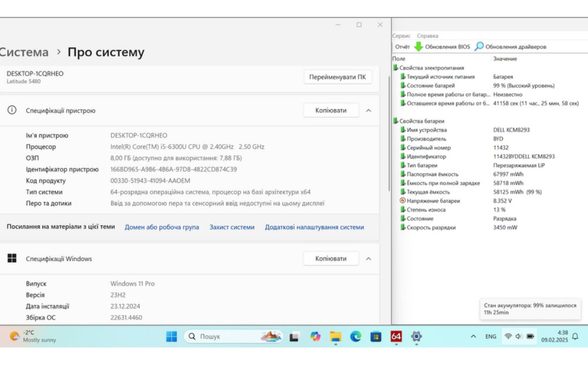Viewport: 588px width, 369px height.
Task: Open File Explorer from the taskbar
Action: pyautogui.click(x=335, y=337)
